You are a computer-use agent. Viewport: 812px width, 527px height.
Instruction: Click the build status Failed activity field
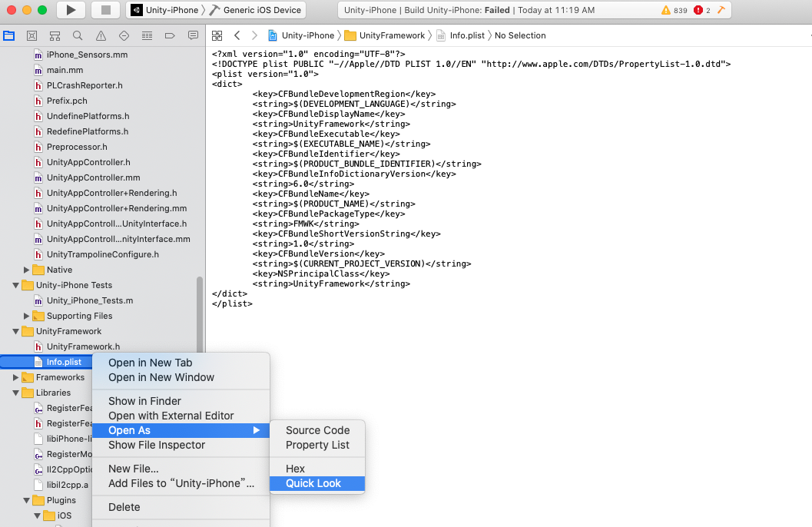[x=535, y=10]
